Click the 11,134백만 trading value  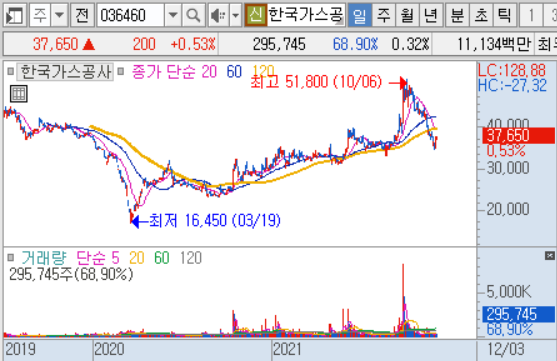point(494,44)
